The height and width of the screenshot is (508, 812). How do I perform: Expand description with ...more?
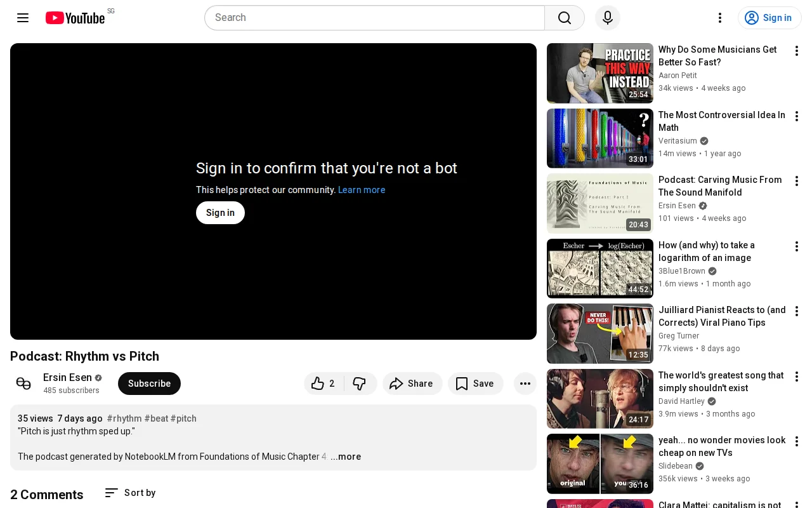pyautogui.click(x=346, y=457)
